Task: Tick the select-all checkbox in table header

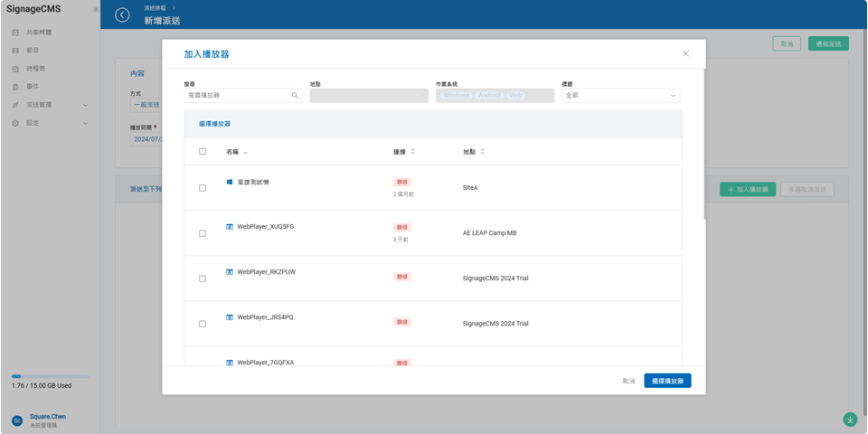Action: coord(203,152)
